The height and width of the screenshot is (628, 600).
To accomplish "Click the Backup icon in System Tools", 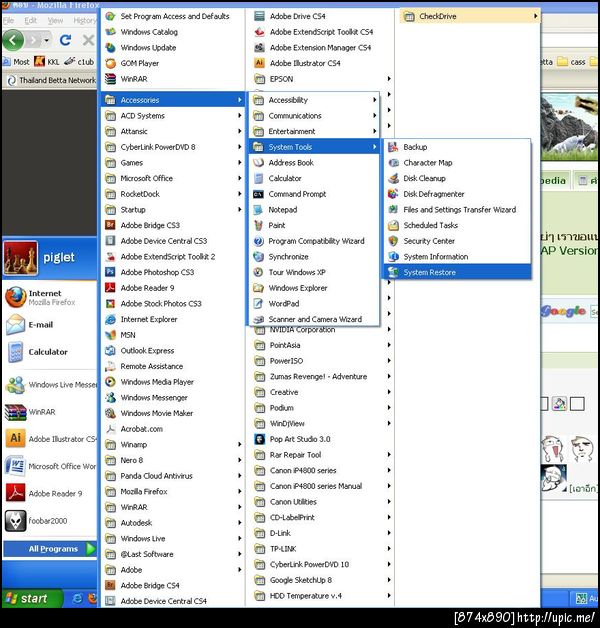I will (x=393, y=147).
